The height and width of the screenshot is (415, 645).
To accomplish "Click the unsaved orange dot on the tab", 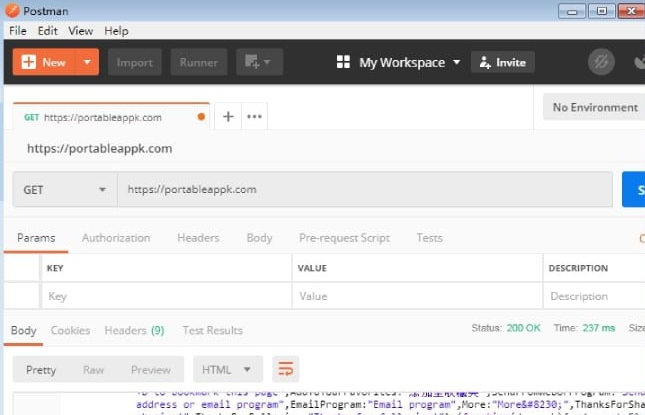I will pos(201,117).
